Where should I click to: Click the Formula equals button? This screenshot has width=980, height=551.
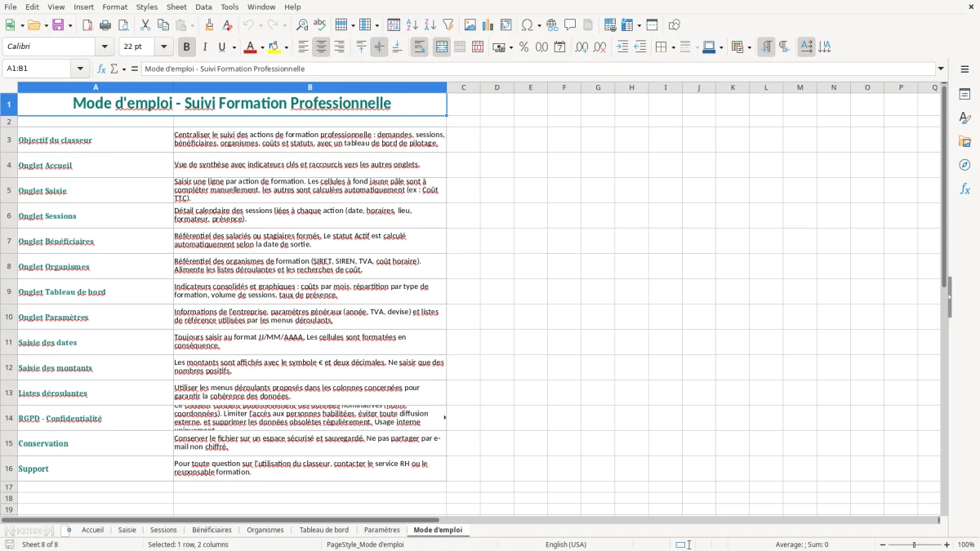click(135, 69)
